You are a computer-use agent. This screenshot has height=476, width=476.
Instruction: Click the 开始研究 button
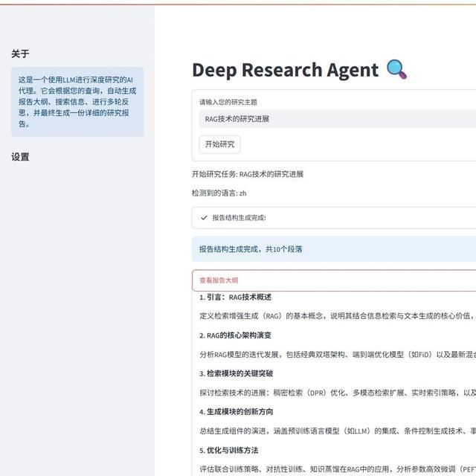point(219,144)
